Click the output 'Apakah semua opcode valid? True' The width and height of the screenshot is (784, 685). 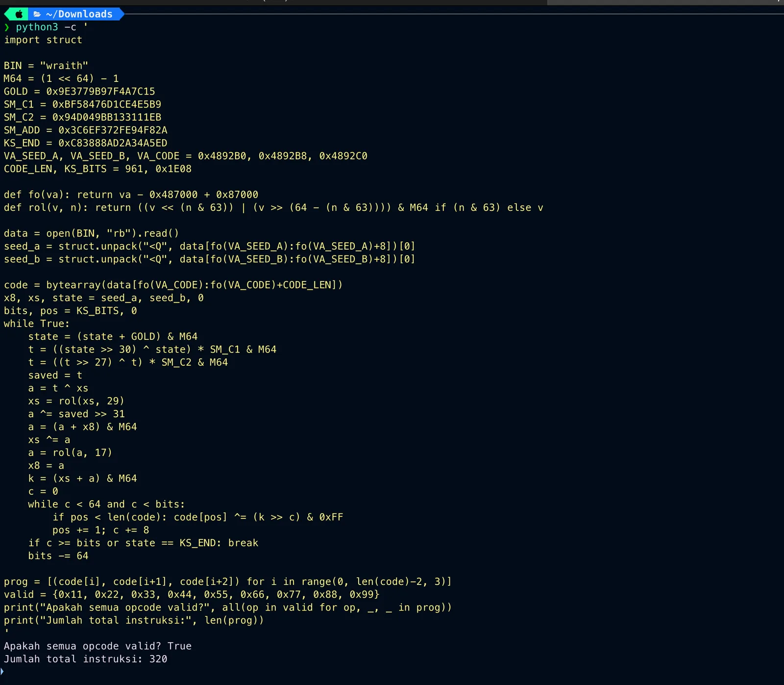(98, 646)
